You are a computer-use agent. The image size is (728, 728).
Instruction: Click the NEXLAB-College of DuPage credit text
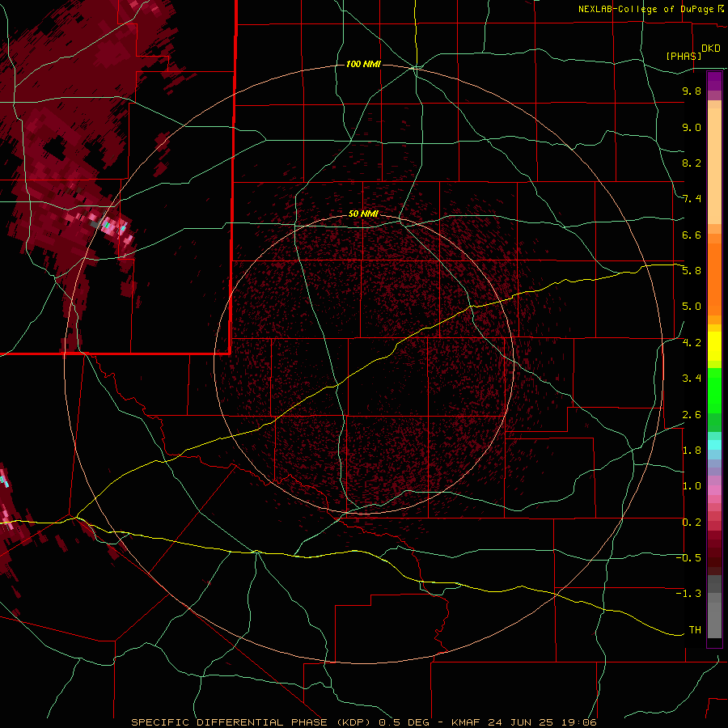(x=647, y=9)
